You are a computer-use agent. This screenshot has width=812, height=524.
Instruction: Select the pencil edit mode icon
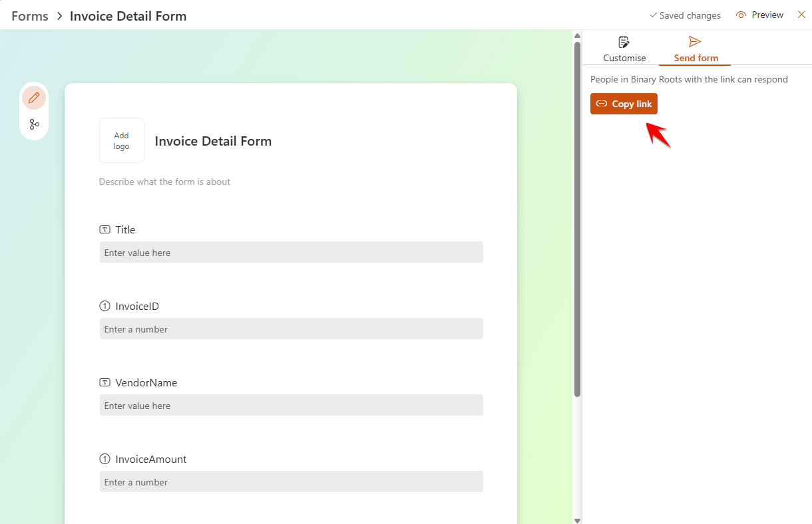pyautogui.click(x=34, y=98)
